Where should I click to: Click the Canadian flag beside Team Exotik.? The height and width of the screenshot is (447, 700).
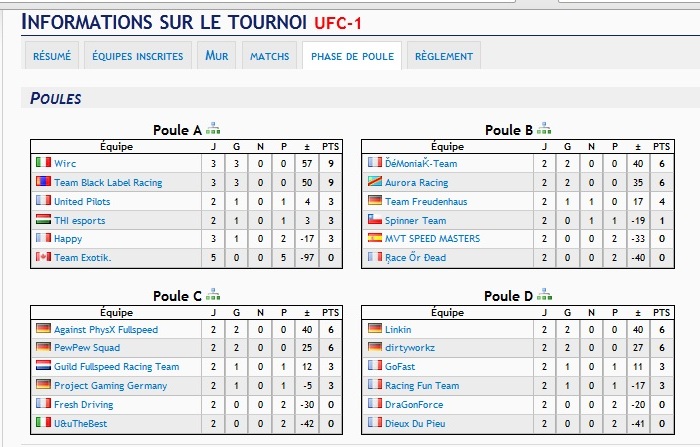pyautogui.click(x=43, y=256)
